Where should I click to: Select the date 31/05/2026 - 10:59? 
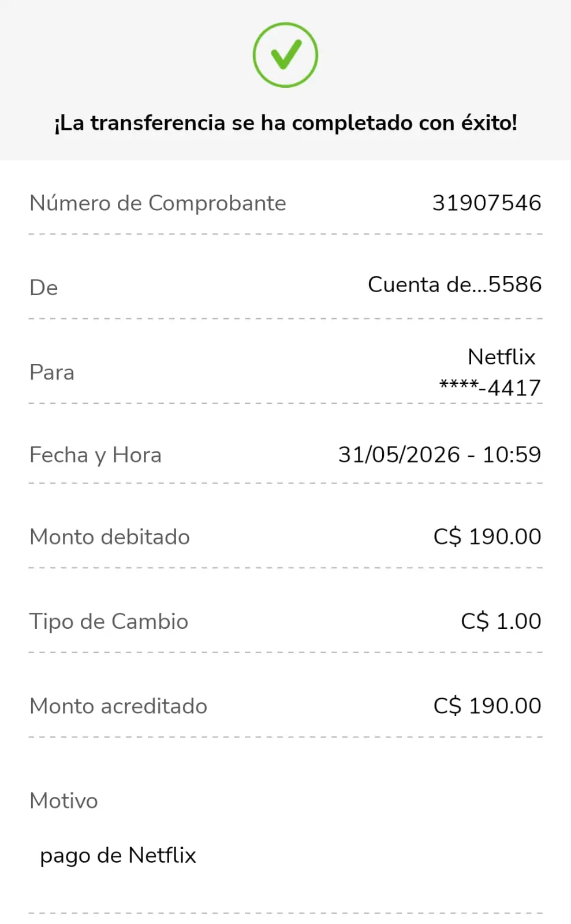click(439, 454)
